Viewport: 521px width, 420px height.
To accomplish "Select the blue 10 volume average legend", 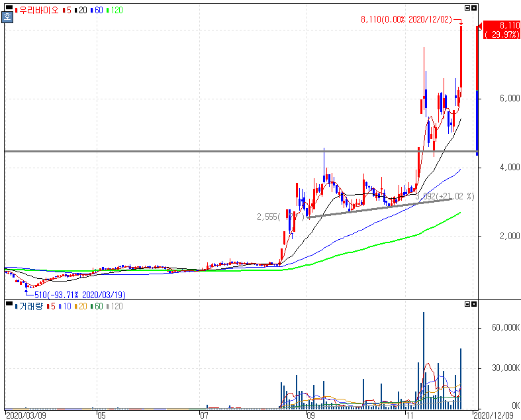I will 65,306.
